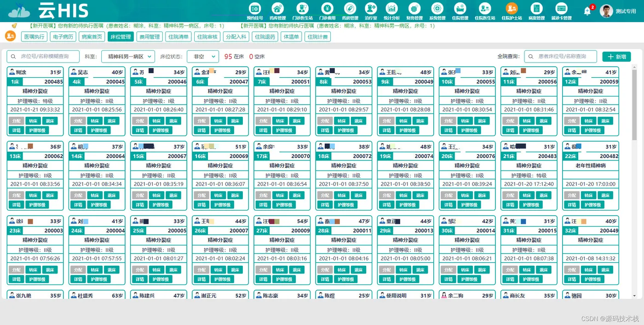Click 护理等级 on the bed 21 card
Screen dimensions: 644x325
click(531, 205)
